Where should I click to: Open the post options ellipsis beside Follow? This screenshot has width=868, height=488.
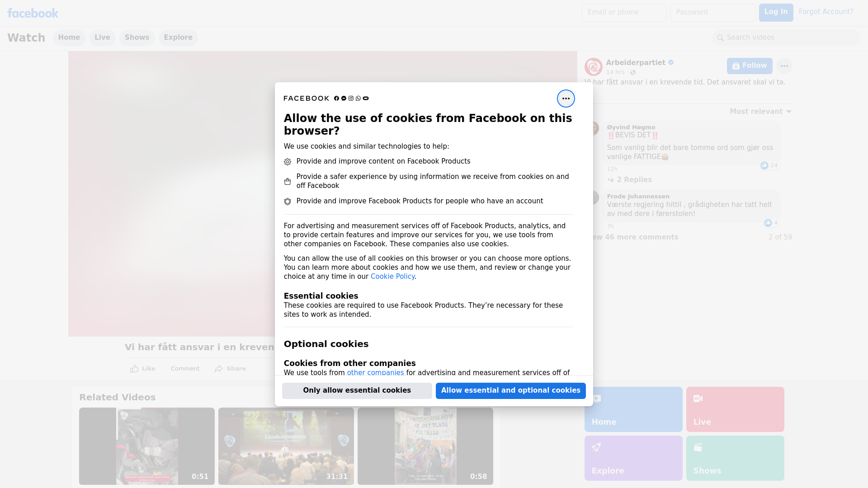pyautogui.click(x=784, y=66)
